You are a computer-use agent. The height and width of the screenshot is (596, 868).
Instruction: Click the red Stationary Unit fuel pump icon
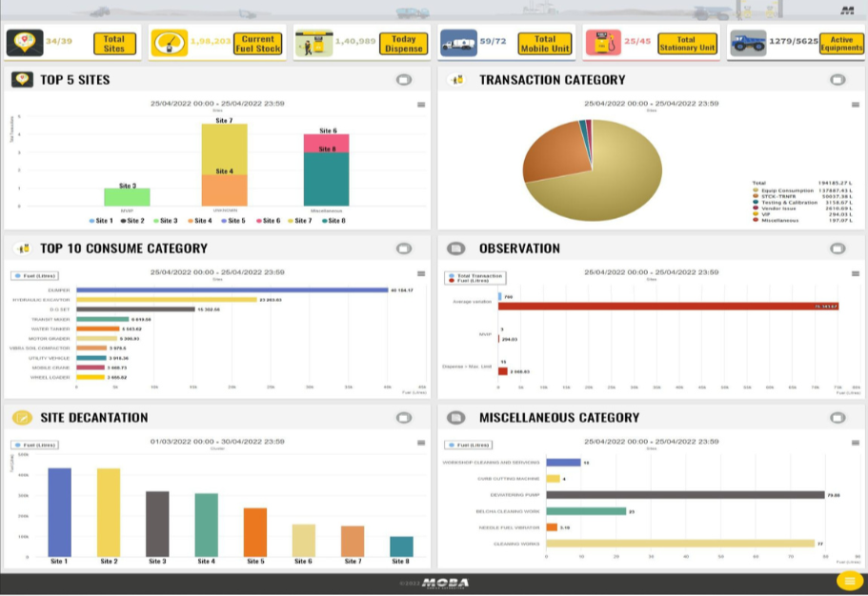[x=602, y=43]
